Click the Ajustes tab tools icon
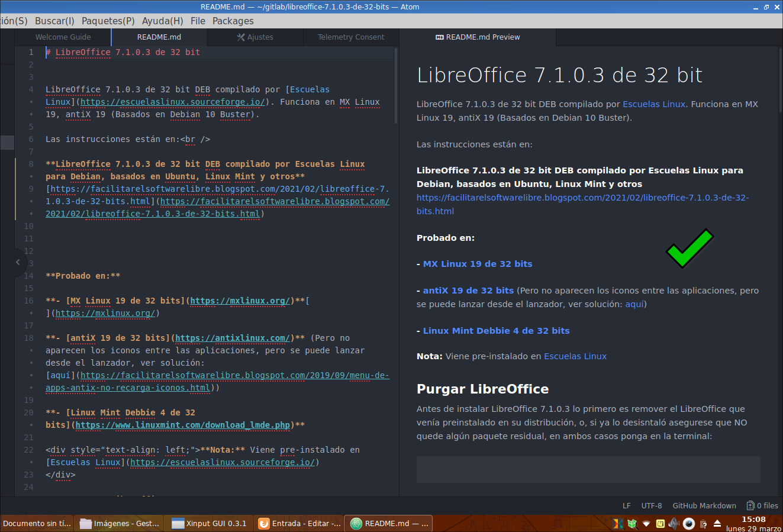 click(x=241, y=37)
